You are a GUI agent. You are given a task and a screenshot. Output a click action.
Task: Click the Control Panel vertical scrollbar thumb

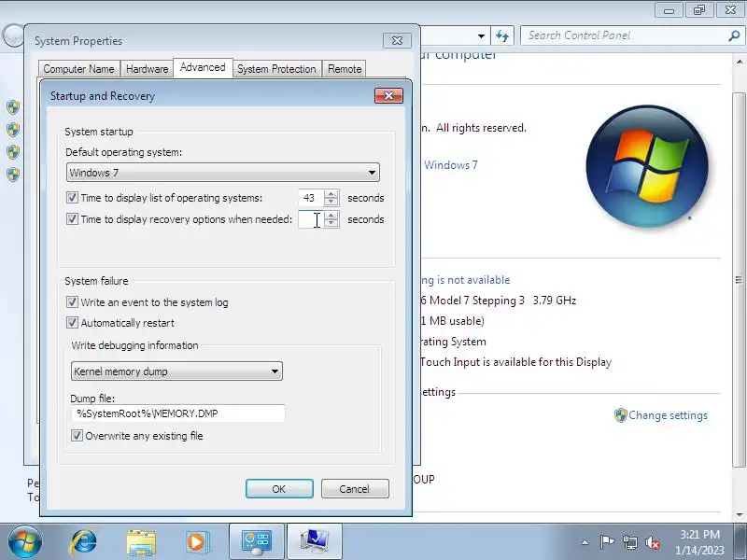coord(739,280)
